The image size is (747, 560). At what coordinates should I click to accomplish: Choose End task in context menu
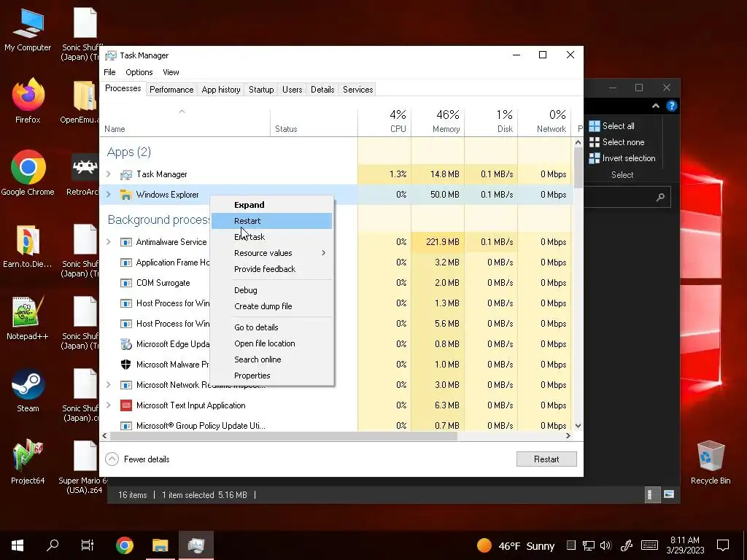(x=271, y=237)
